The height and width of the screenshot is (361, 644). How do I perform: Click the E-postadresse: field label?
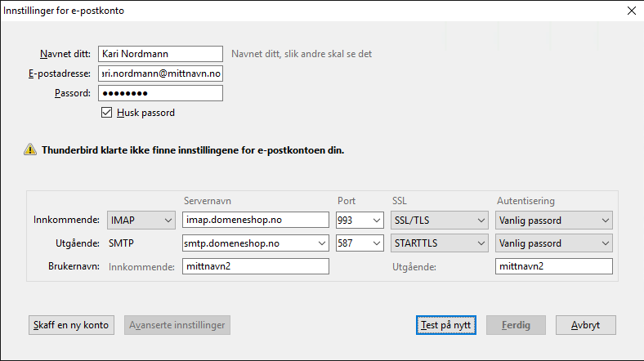click(x=60, y=74)
